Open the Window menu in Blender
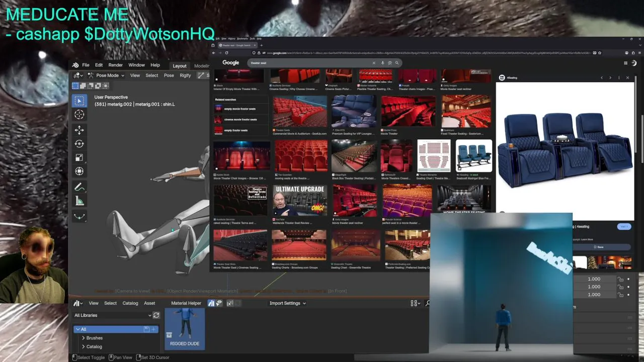Viewport: 644px width, 362px height. click(136, 65)
